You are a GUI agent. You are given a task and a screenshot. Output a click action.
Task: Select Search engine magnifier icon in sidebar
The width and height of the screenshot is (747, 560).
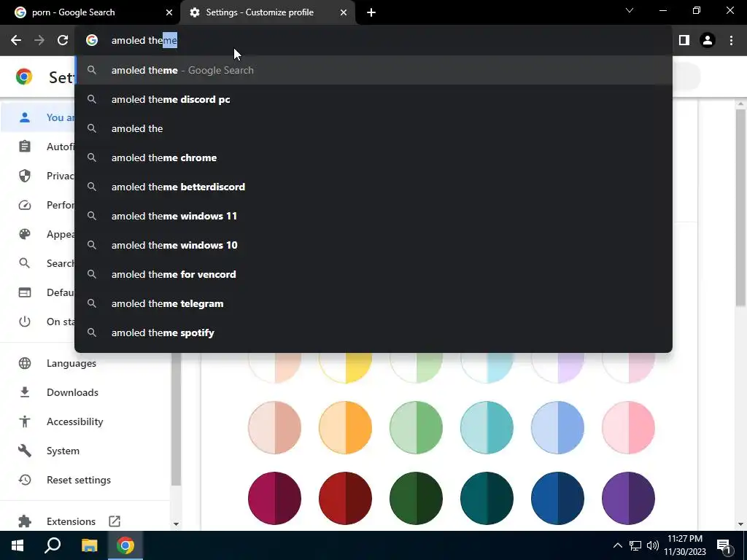24,263
